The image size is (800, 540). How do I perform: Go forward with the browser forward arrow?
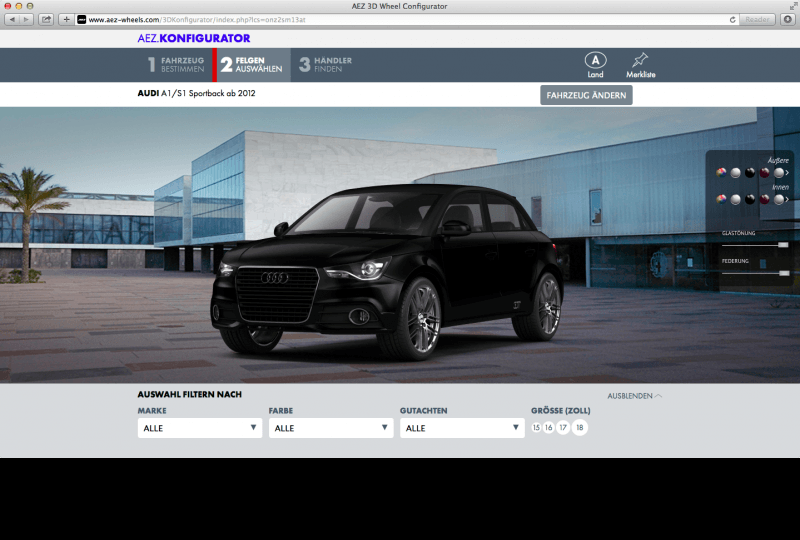26,19
